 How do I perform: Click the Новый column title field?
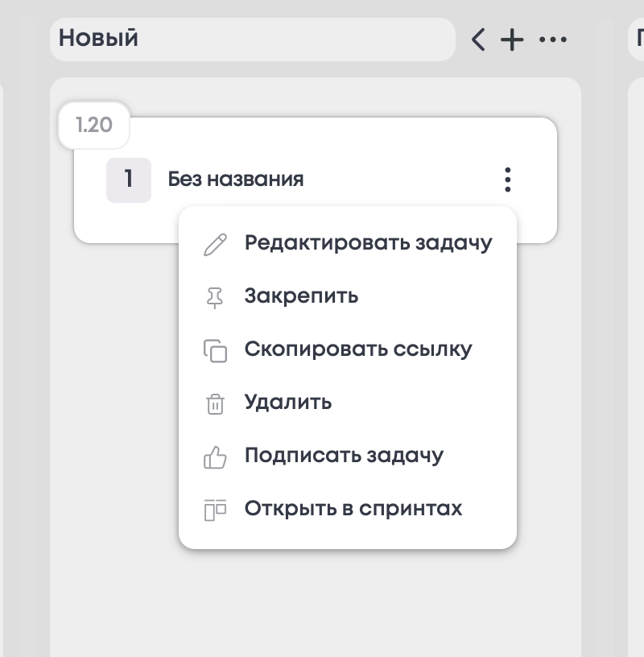pyautogui.click(x=252, y=39)
